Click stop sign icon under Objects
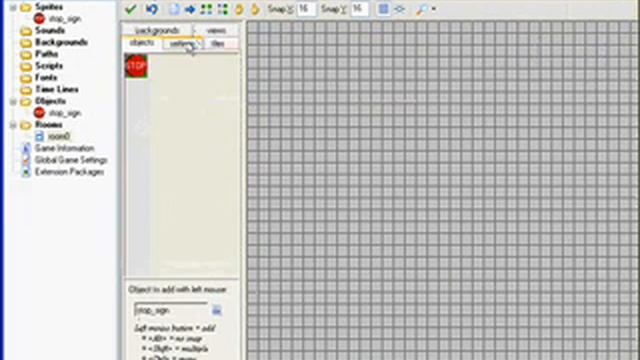The image size is (640, 360). coord(39,113)
